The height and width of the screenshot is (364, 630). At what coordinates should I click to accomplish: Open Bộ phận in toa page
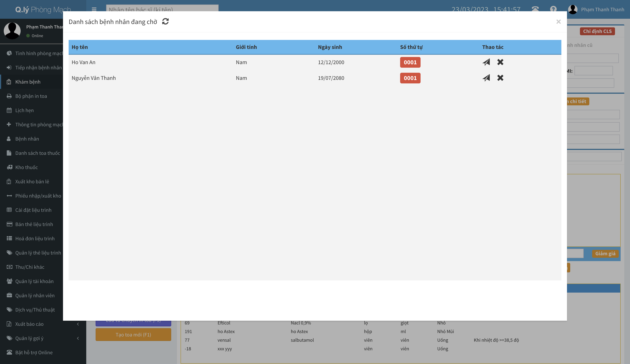(x=31, y=96)
